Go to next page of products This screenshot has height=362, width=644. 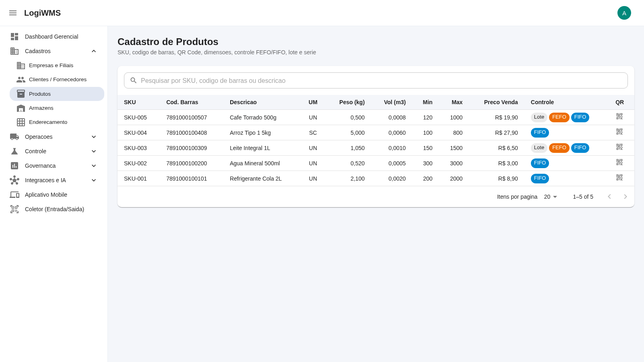click(625, 197)
